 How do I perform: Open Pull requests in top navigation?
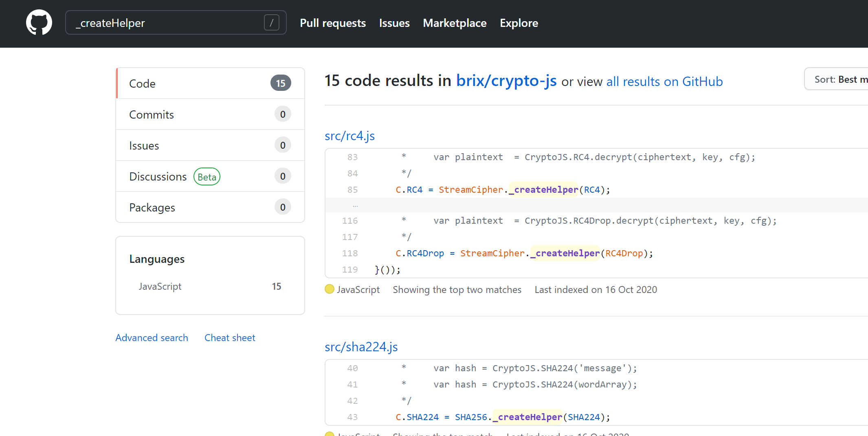333,23
